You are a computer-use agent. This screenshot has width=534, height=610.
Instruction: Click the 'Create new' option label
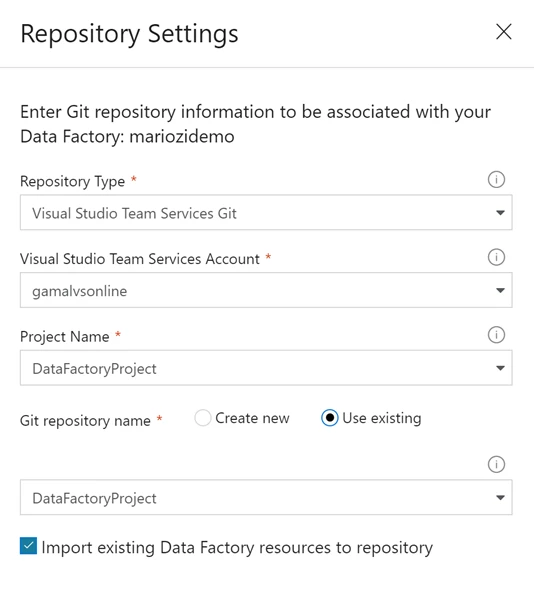[x=252, y=418]
